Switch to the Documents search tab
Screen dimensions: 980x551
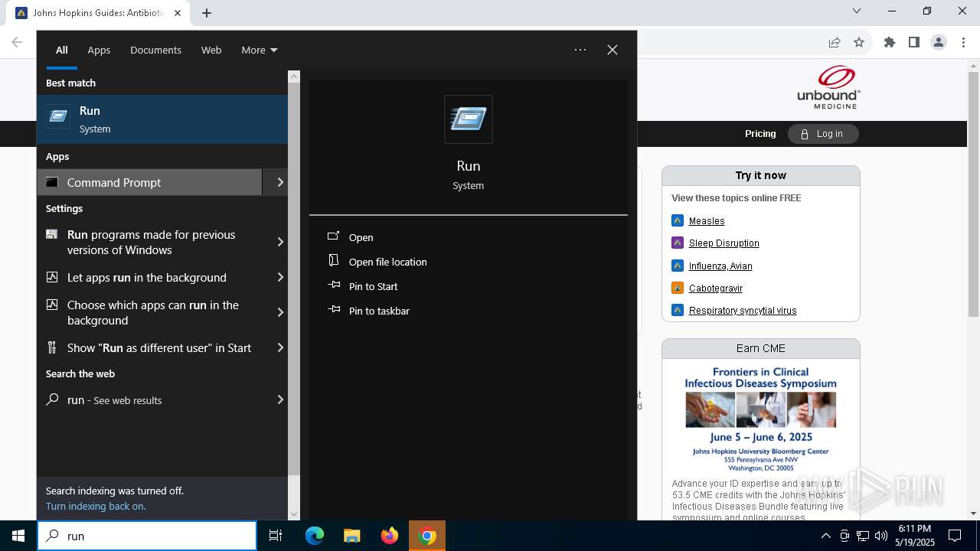coord(155,51)
